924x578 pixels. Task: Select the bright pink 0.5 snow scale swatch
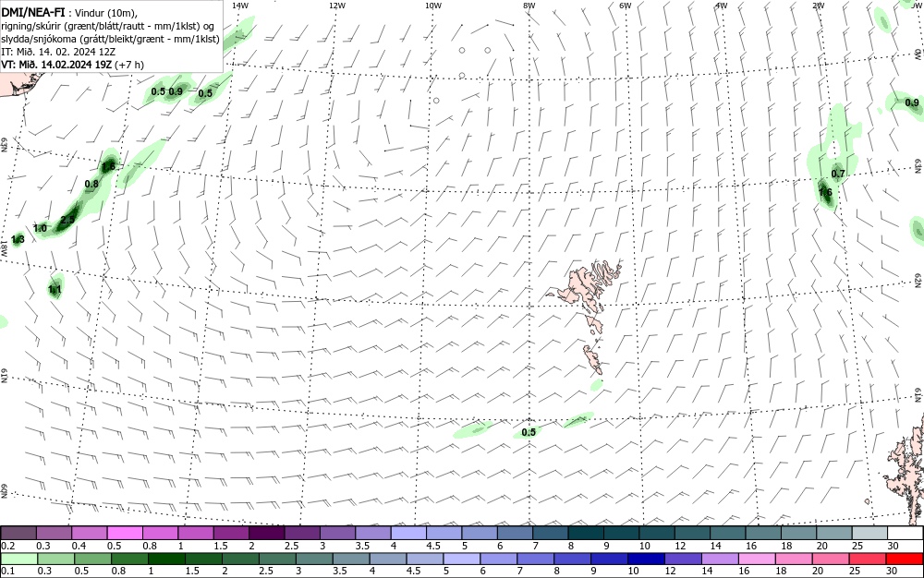125,534
